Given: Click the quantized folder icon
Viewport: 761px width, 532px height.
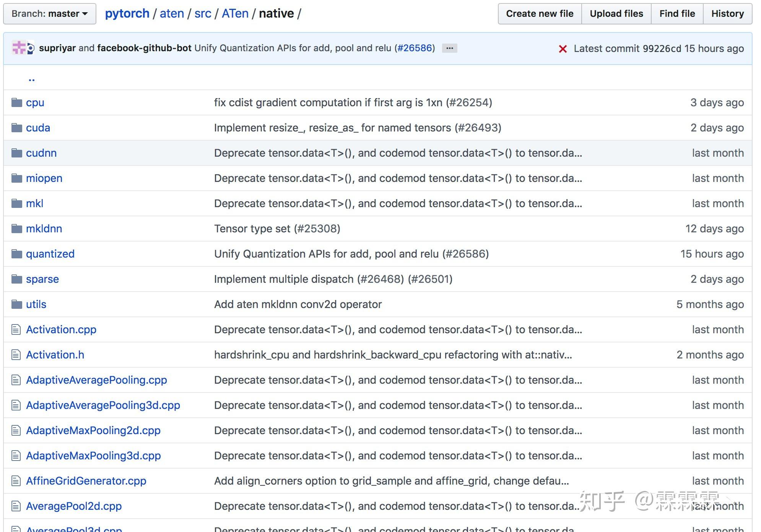Looking at the screenshot, I should tap(17, 254).
